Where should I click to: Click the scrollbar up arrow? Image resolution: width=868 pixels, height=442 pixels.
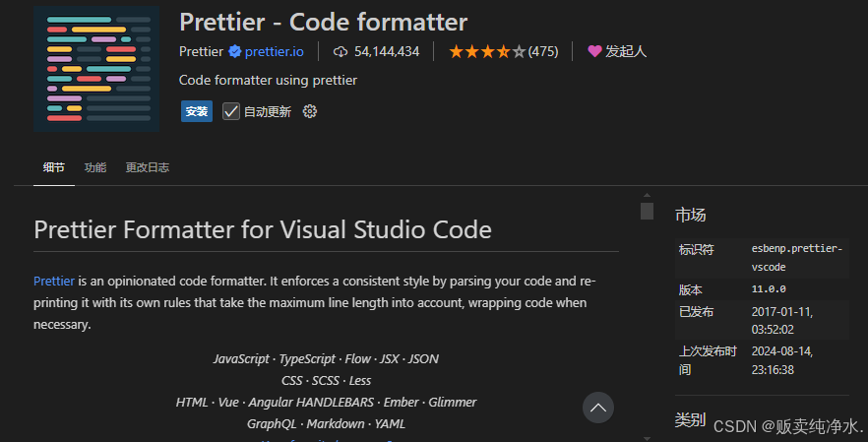pyautogui.click(x=648, y=195)
